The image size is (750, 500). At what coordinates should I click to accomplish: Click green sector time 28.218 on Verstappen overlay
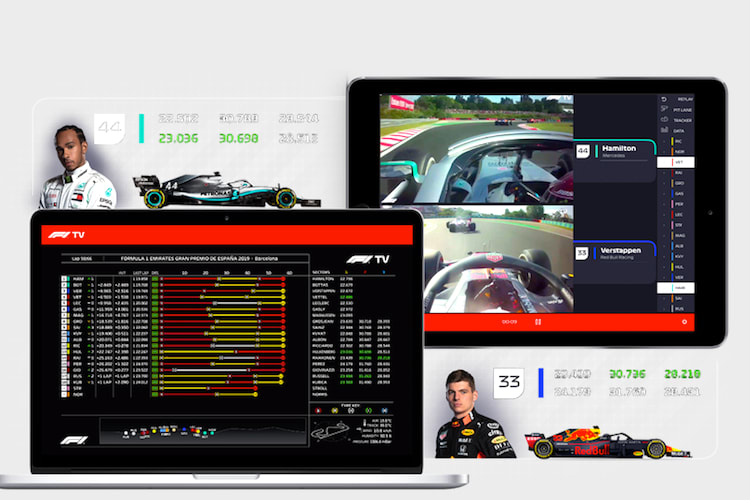tap(683, 374)
